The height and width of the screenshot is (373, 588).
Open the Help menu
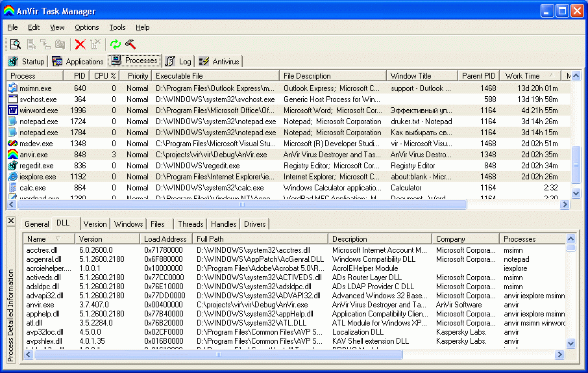(143, 27)
